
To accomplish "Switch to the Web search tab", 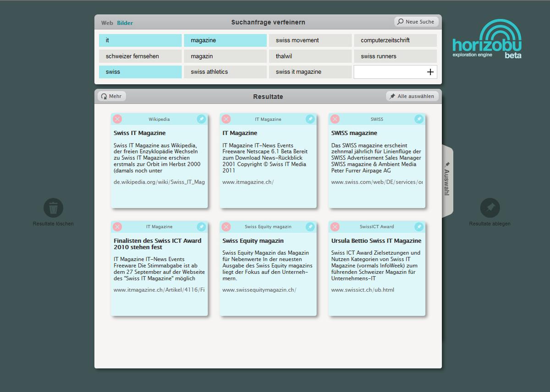I will 107,23.
